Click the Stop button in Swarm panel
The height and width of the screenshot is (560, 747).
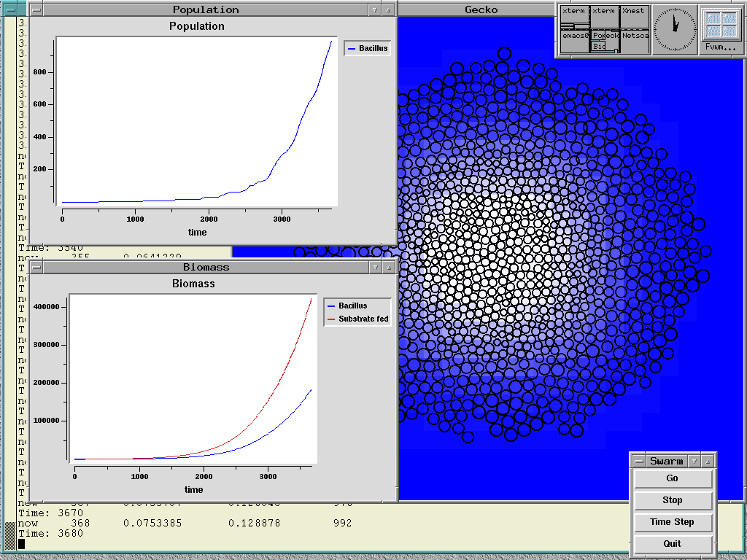click(673, 500)
